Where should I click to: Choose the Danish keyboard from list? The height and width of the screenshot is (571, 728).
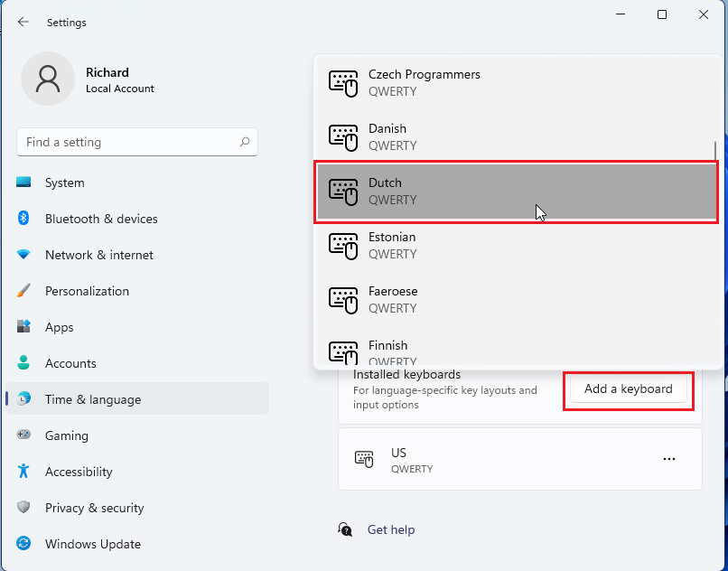pyautogui.click(x=515, y=136)
